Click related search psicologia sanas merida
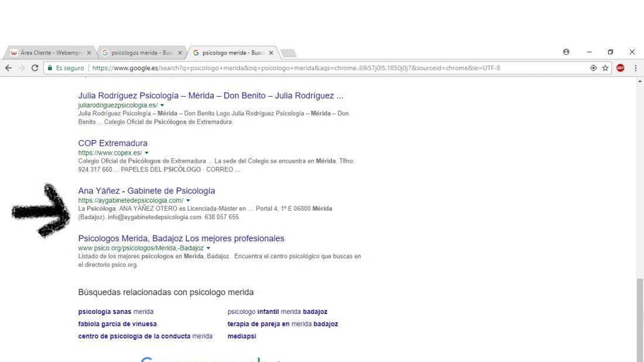Screen dimensions: 644x362 pos(116,312)
